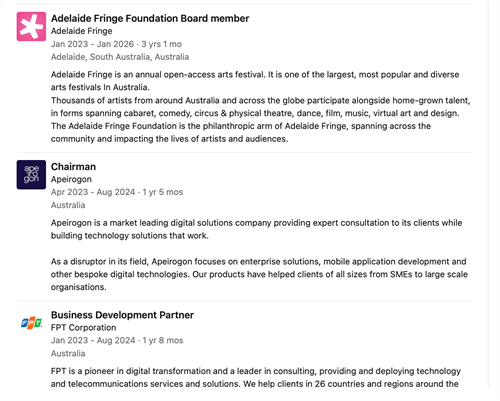
Task: Click the FPT Corporation logo
Action: 31,323
